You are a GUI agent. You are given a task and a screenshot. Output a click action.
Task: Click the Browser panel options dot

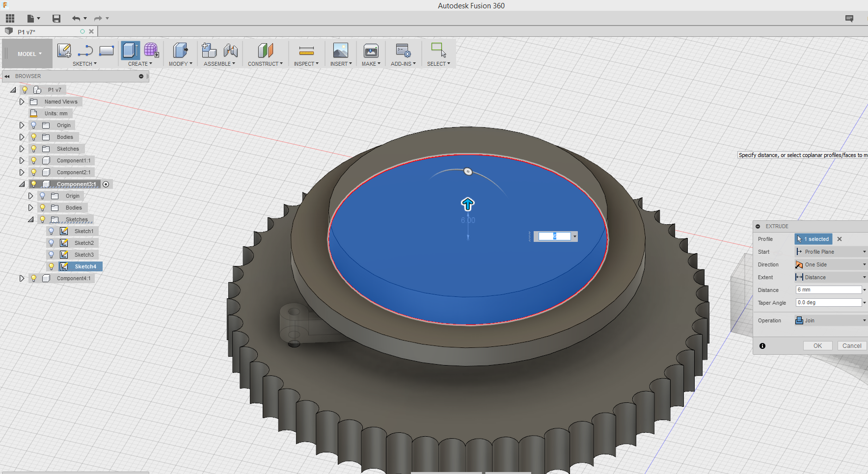(x=141, y=76)
